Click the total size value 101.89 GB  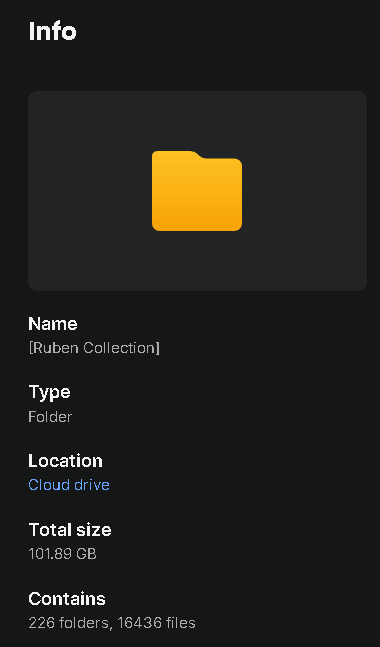coord(62,553)
